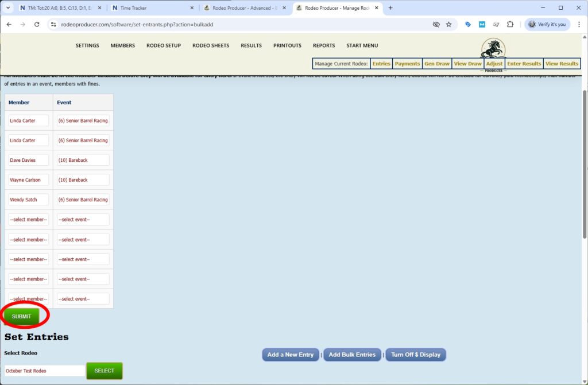The height and width of the screenshot is (385, 588).
Task: Open Entries in Manage Current Rodeo
Action: coord(381,63)
